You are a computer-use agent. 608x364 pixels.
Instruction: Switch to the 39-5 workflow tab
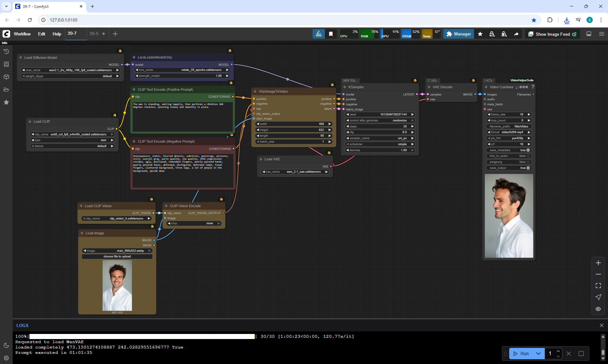(x=94, y=34)
